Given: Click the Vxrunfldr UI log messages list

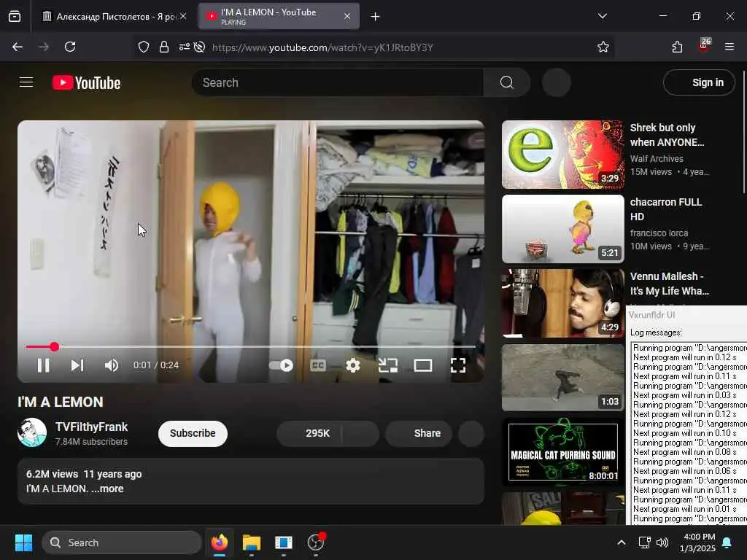Looking at the screenshot, I should tap(689, 433).
